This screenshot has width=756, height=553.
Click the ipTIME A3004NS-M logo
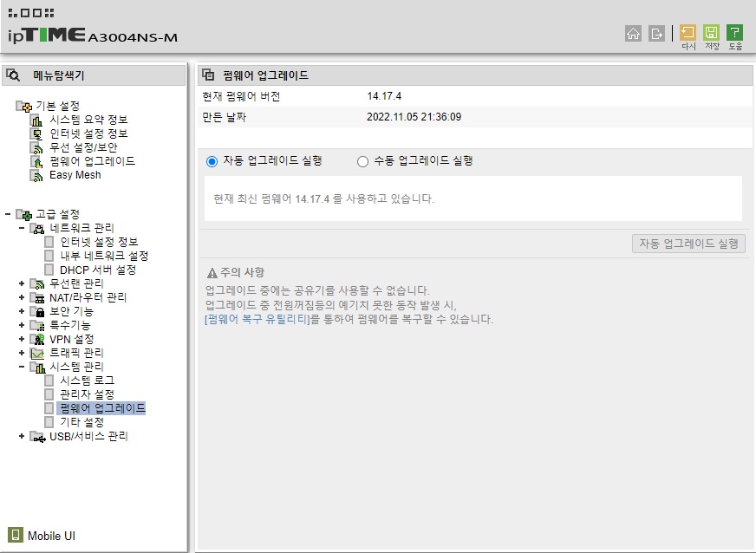pos(93,36)
